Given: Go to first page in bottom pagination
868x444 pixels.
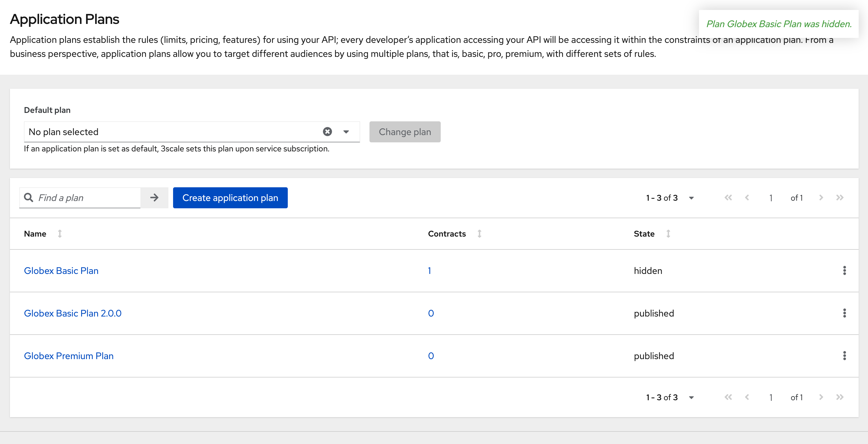Looking at the screenshot, I should [728, 397].
